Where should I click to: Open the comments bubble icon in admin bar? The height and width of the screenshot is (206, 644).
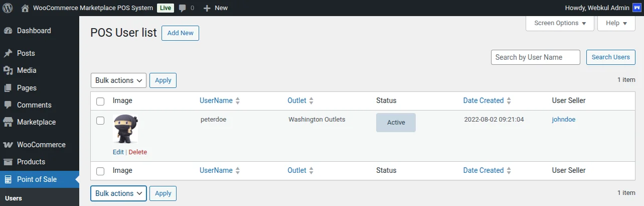[183, 8]
